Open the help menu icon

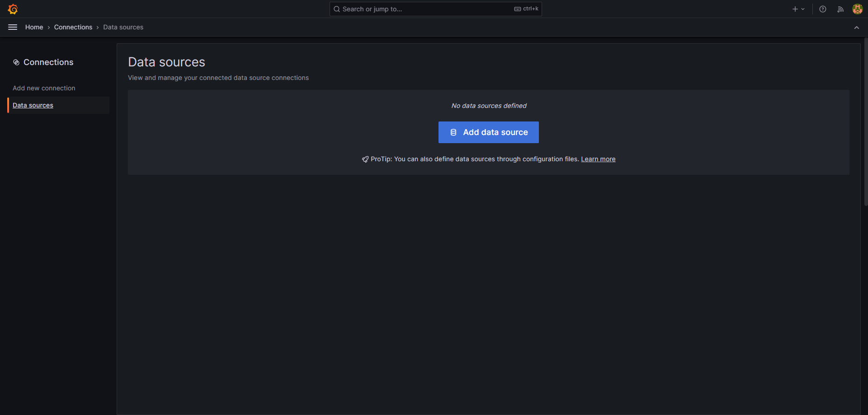click(823, 9)
